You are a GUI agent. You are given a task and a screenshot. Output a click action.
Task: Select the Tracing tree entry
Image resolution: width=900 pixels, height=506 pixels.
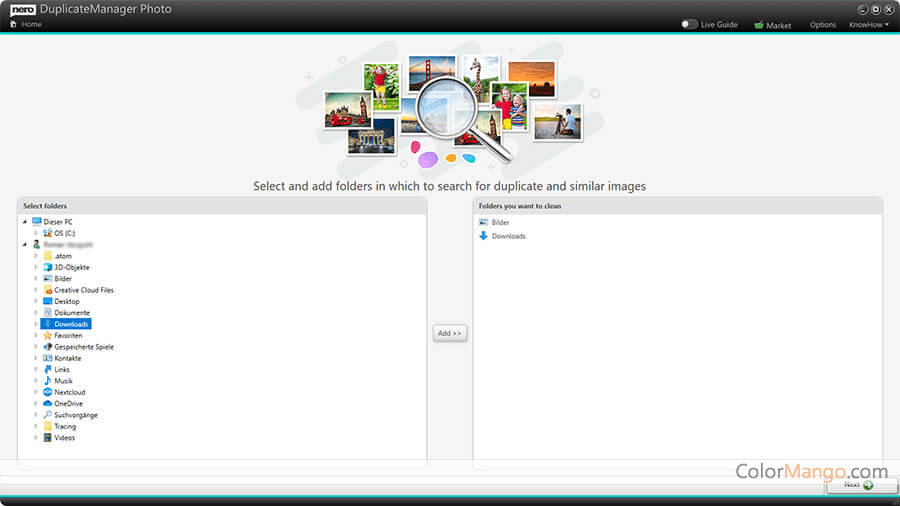(x=65, y=427)
